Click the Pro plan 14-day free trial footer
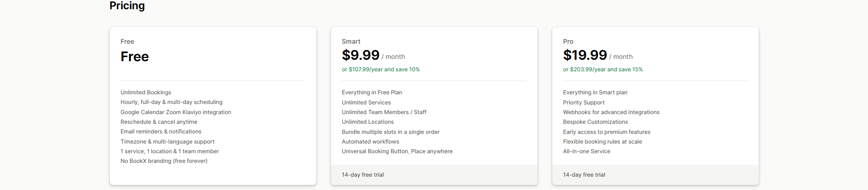This screenshot has height=190, width=868. click(x=584, y=175)
